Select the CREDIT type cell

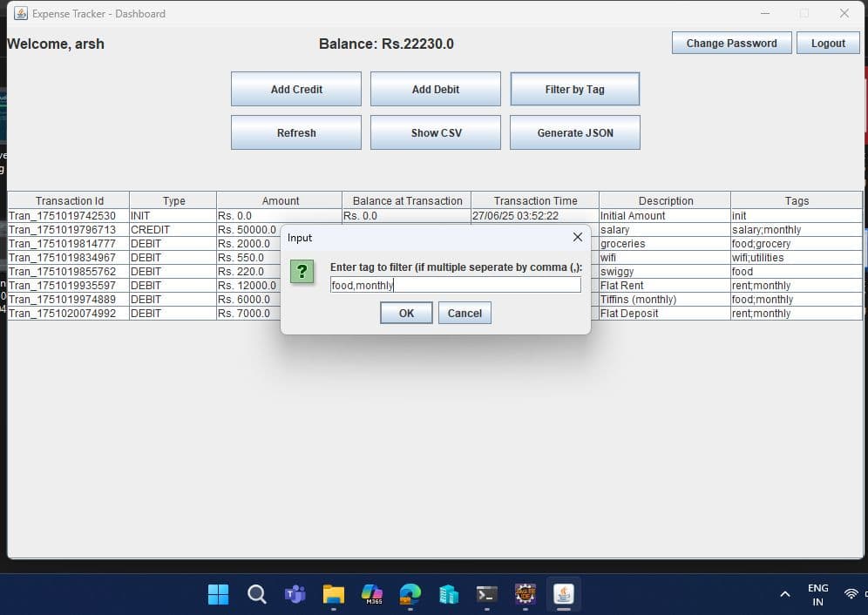(173, 229)
